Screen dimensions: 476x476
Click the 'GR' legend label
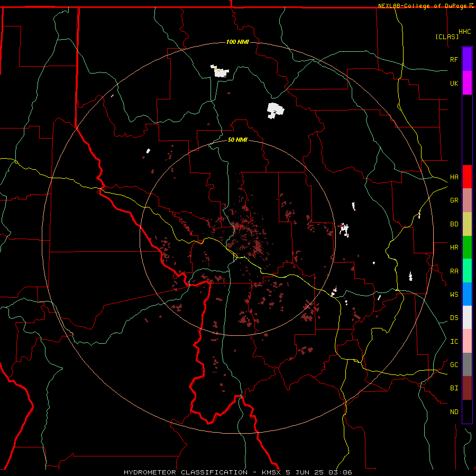pos(454,200)
